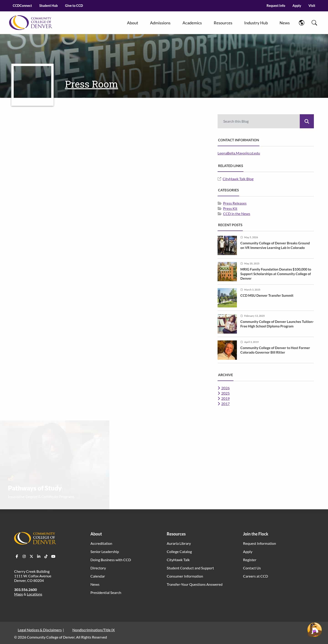Open the language globe icon in header

coord(302,23)
